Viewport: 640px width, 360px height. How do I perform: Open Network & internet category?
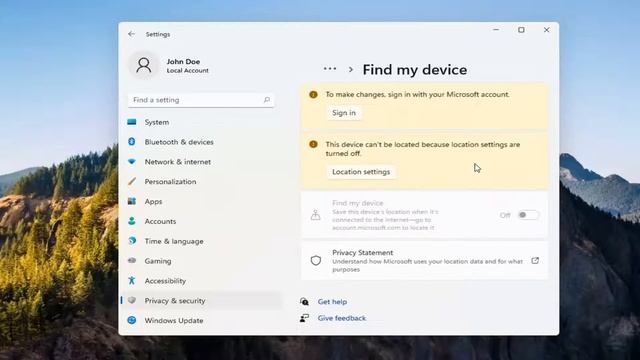202,162
